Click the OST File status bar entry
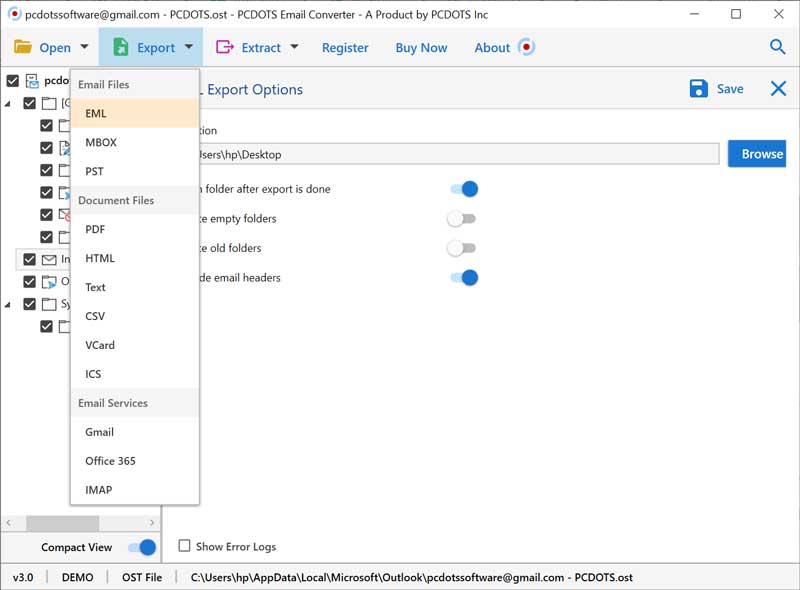This screenshot has width=800, height=590. pyautogui.click(x=142, y=577)
